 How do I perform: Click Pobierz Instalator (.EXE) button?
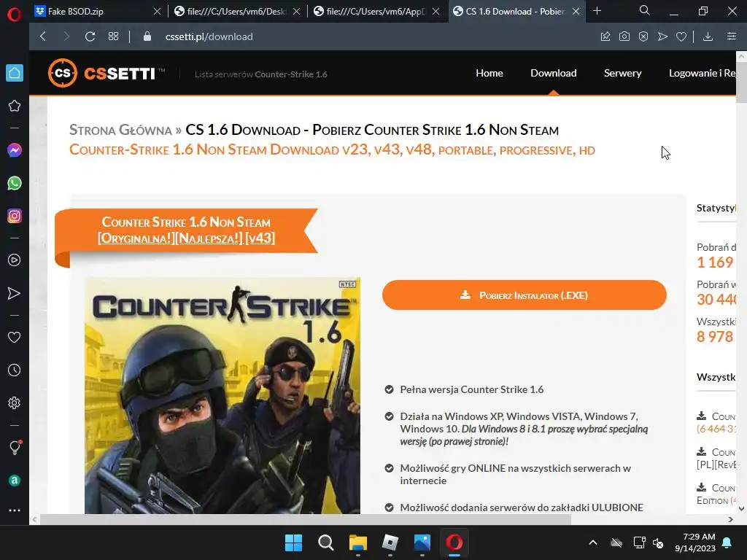coord(524,295)
